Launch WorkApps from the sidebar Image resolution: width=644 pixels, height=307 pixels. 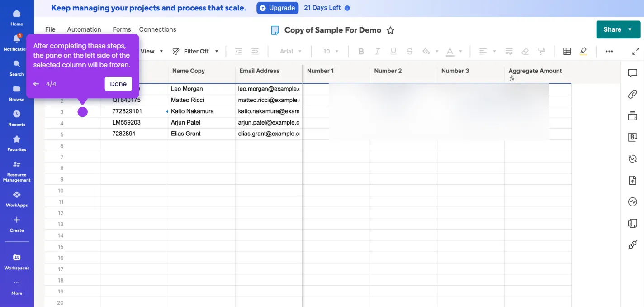[x=17, y=199]
